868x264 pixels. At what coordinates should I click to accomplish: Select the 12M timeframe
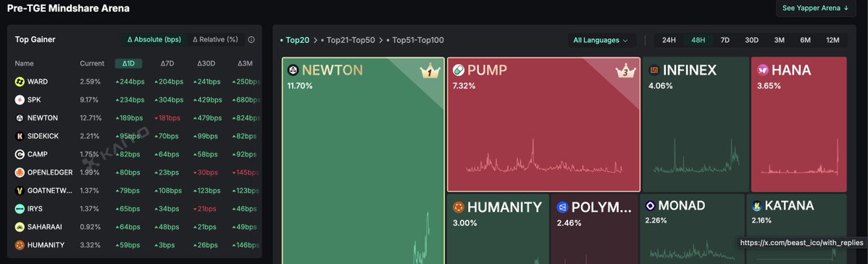(832, 40)
